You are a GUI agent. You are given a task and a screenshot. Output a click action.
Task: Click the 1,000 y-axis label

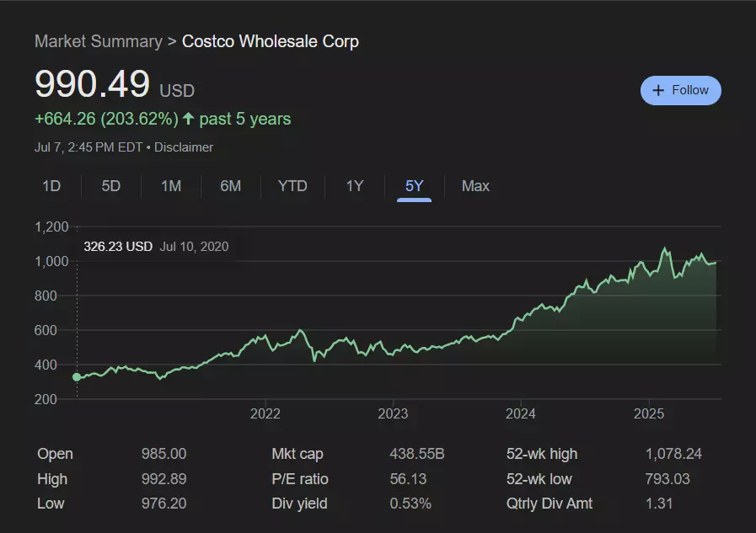tap(51, 261)
